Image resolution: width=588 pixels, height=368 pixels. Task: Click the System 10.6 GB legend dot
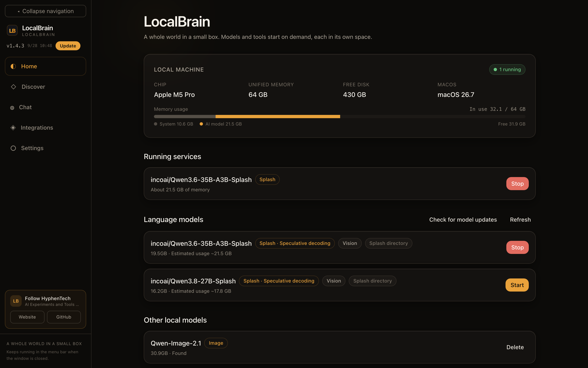(156, 124)
